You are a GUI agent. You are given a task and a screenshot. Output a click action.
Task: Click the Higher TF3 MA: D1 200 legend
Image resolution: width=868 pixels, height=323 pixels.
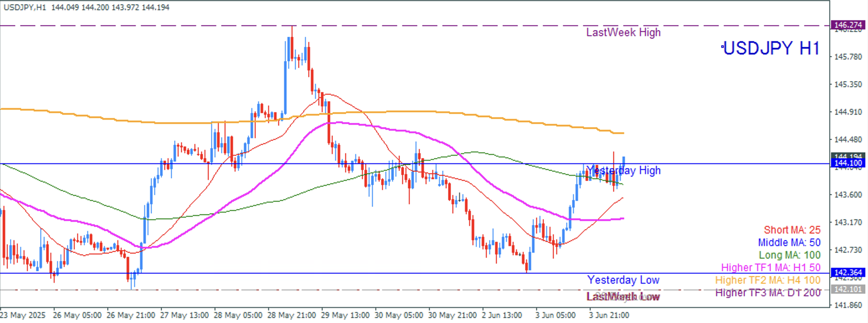(767, 292)
